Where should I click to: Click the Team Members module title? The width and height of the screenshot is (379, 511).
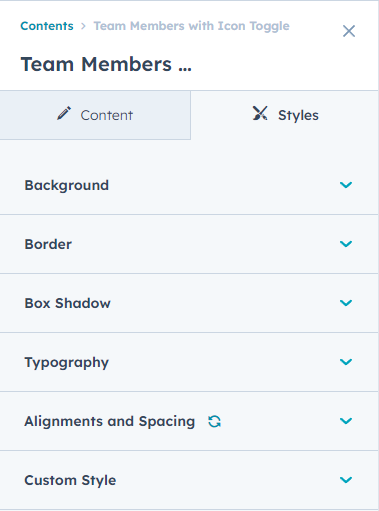[x=106, y=64]
